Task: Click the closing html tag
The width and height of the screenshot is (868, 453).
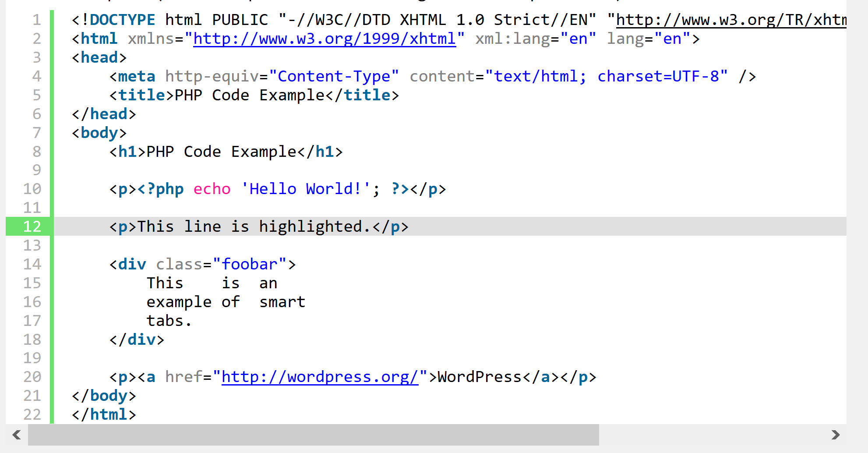Action: (104, 414)
